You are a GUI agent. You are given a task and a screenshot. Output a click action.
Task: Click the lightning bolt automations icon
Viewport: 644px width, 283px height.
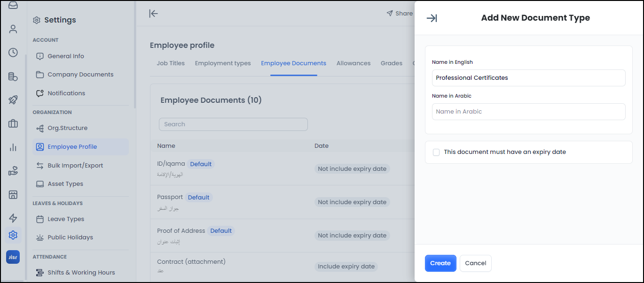[13, 218]
